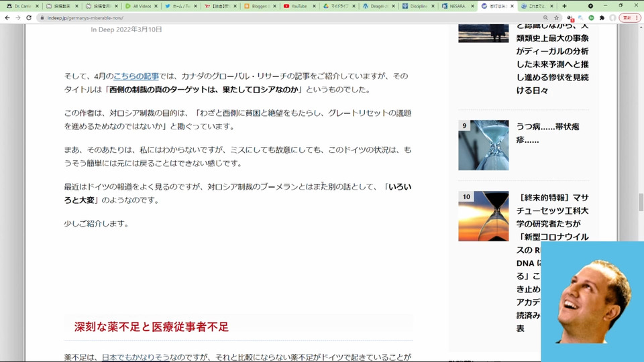Close the マイドライブ tab
The width and height of the screenshot is (644, 362).
[354, 6]
